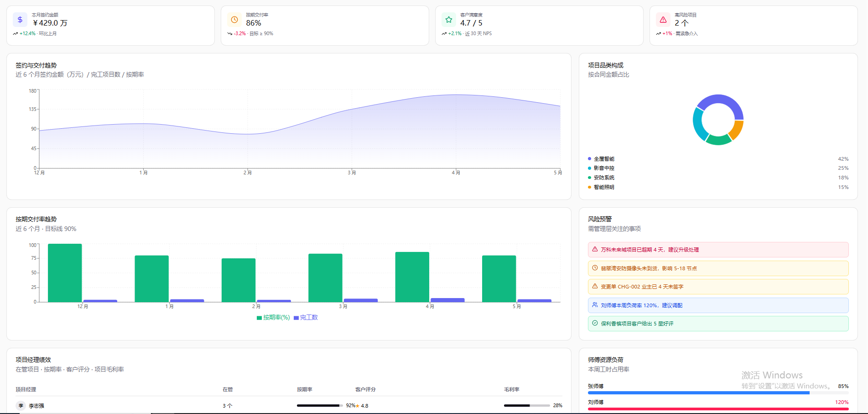Click the 李 avatar beside 李志强
The image size is (868, 414).
pos(21,406)
